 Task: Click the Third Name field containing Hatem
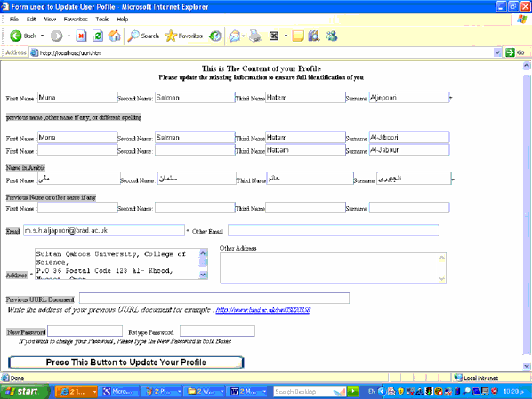(305, 97)
